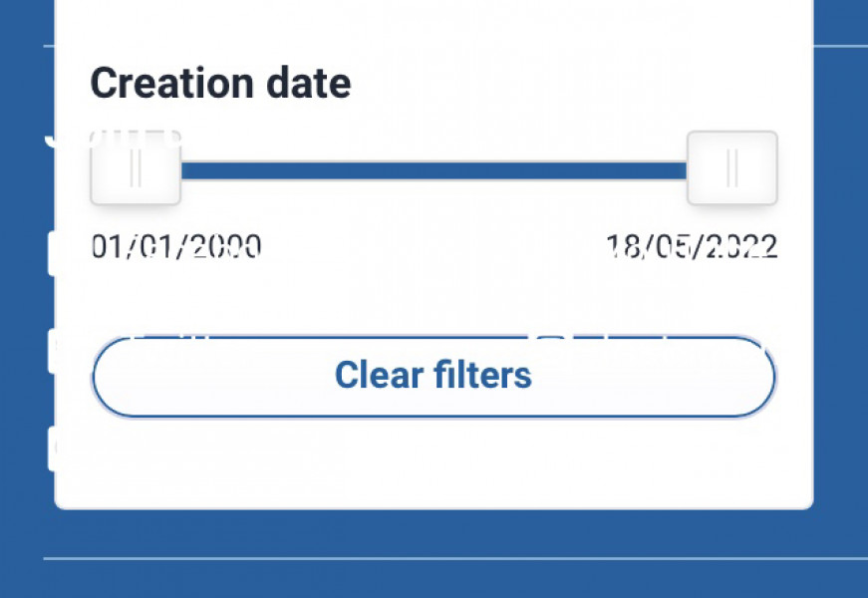The image size is (868, 598).
Task: Click the Clear filters label text
Action: (x=433, y=375)
